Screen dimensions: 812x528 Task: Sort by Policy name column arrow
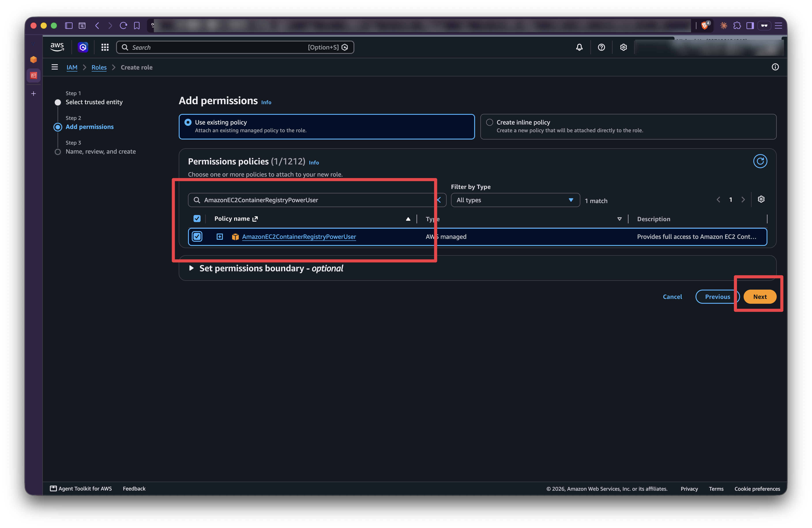pyautogui.click(x=408, y=219)
